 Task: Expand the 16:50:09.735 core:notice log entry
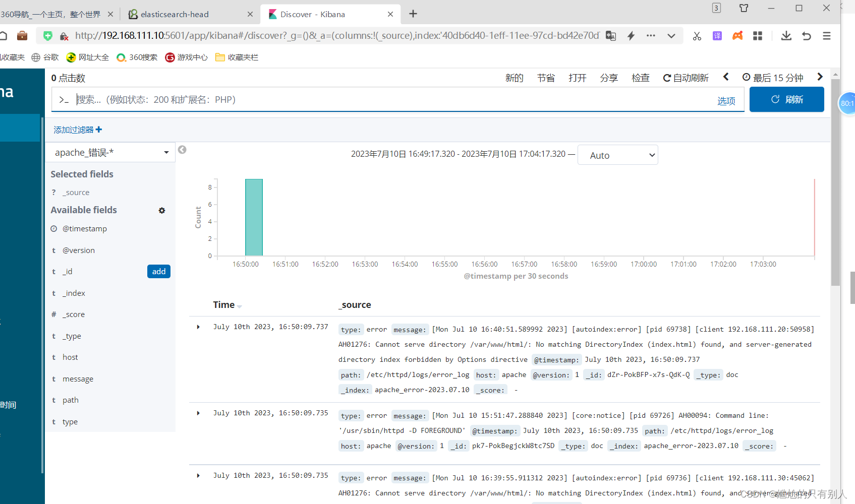coord(198,413)
